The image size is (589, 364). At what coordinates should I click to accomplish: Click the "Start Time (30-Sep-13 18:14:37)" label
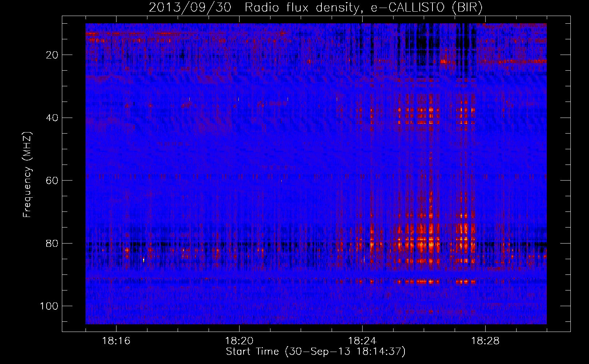click(316, 352)
